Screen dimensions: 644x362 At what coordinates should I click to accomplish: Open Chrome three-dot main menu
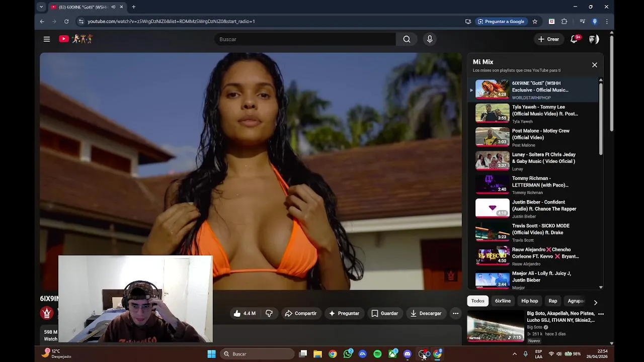(607, 22)
